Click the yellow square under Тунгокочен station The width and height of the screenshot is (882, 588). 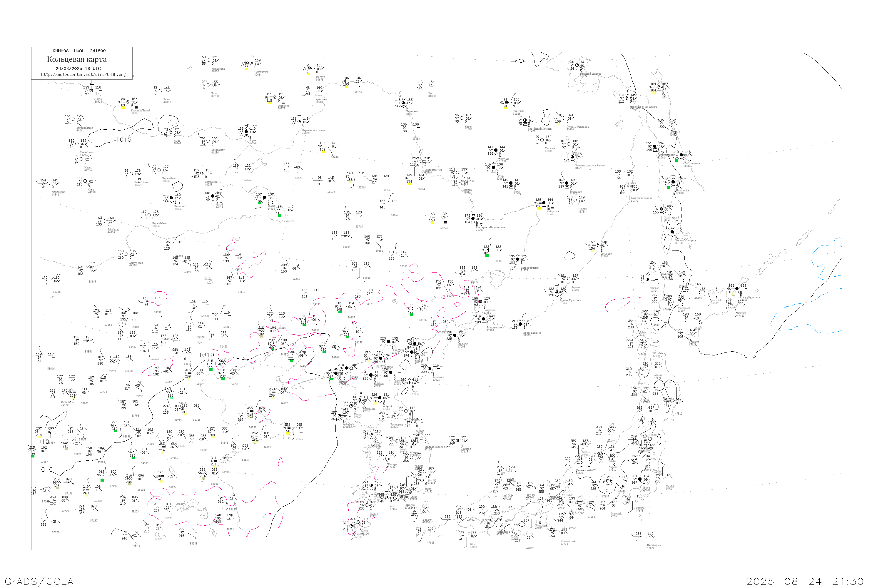pos(246,69)
